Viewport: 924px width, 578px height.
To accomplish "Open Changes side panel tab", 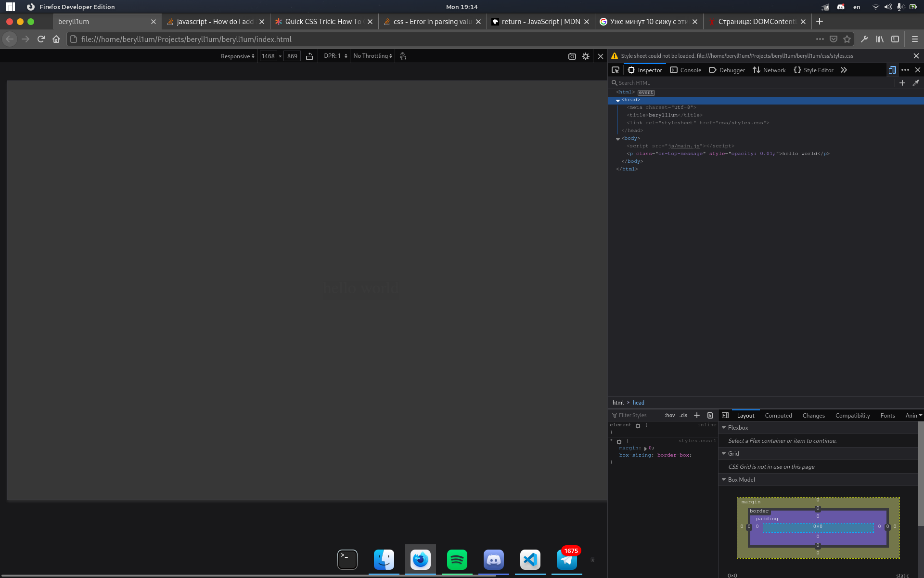I will pyautogui.click(x=813, y=416).
